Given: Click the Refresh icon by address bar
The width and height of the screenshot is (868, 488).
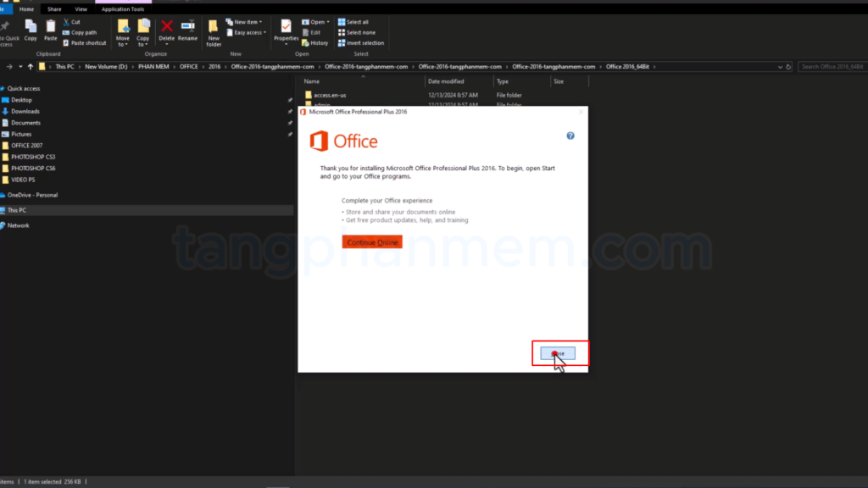Looking at the screenshot, I should click(789, 67).
